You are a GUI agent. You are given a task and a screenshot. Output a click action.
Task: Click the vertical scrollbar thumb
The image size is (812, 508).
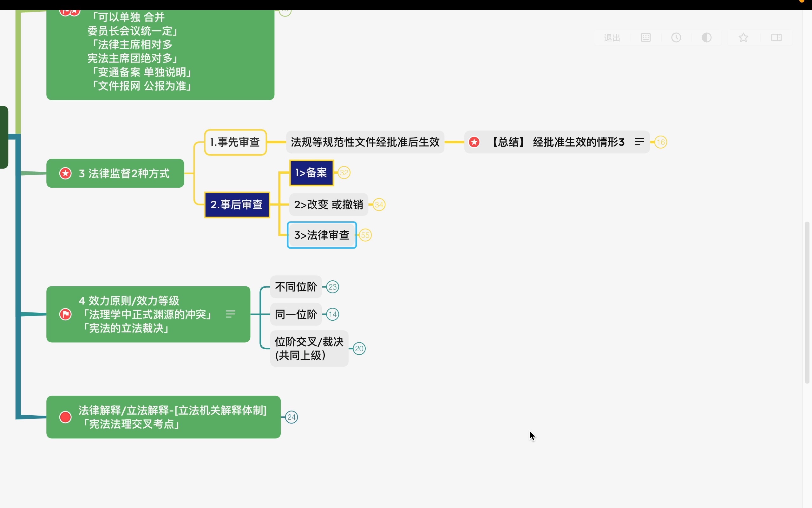click(x=807, y=302)
